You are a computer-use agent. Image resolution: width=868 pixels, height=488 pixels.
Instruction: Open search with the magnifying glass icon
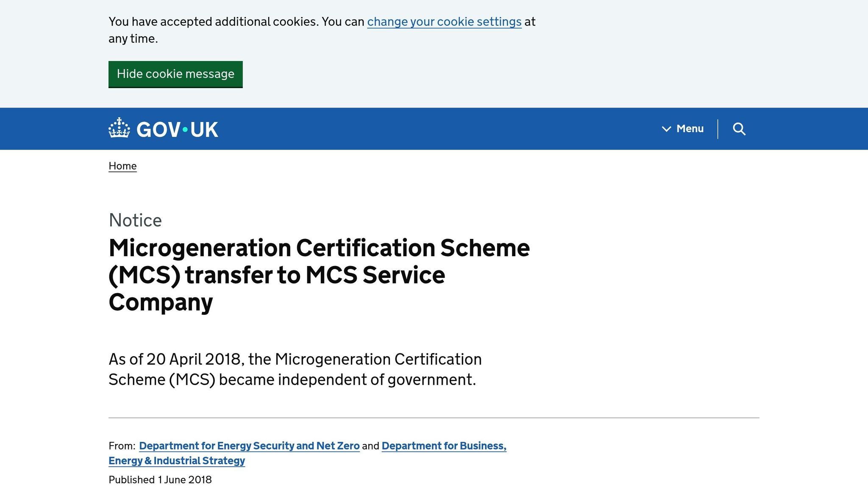(739, 129)
